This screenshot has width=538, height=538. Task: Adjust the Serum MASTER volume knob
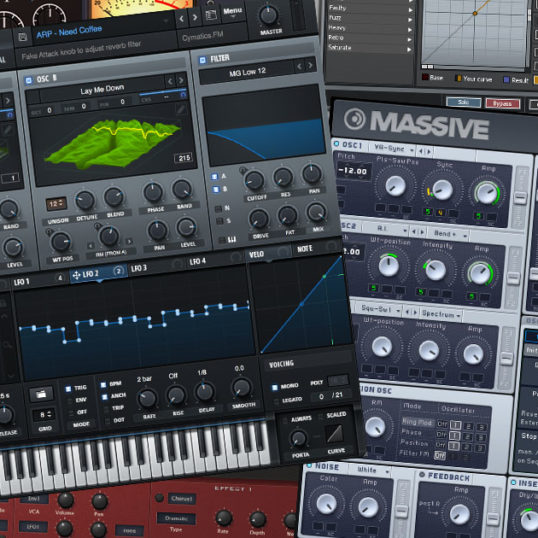tap(268, 15)
